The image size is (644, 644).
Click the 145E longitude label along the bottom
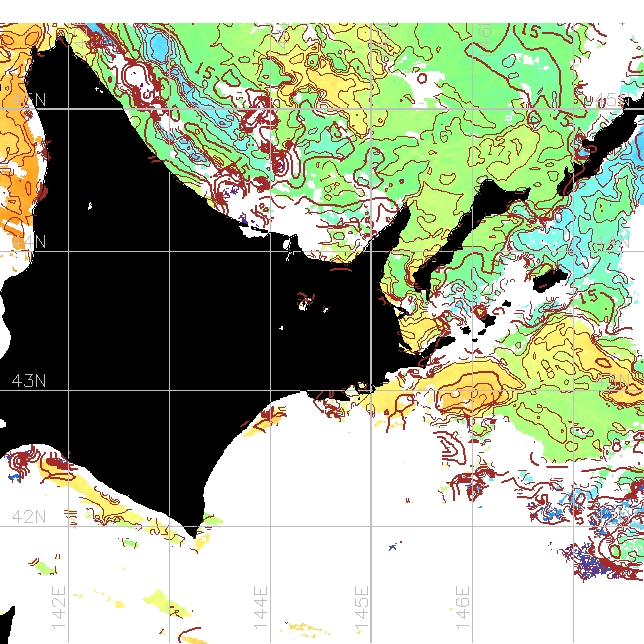coord(362,607)
